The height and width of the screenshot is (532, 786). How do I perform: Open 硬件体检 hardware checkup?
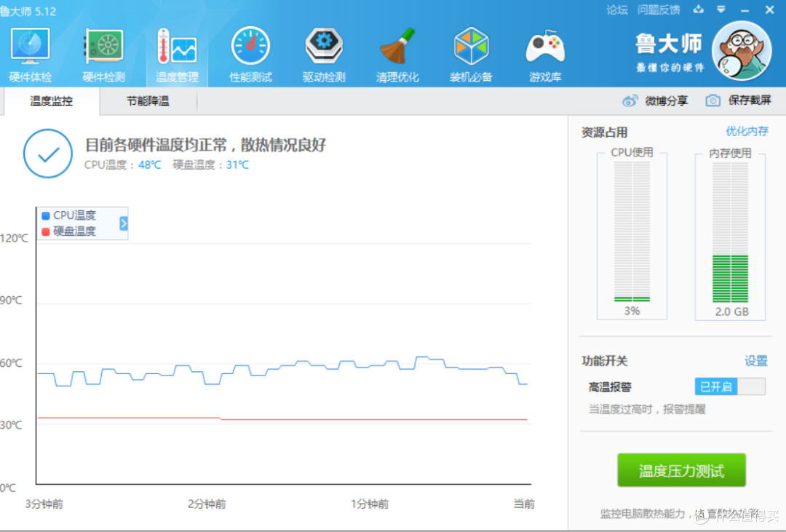pyautogui.click(x=30, y=55)
